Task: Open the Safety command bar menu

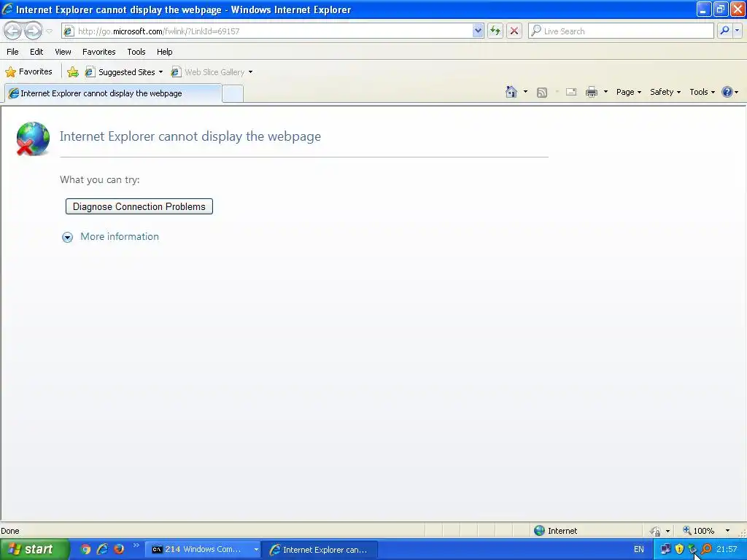Action: click(665, 92)
